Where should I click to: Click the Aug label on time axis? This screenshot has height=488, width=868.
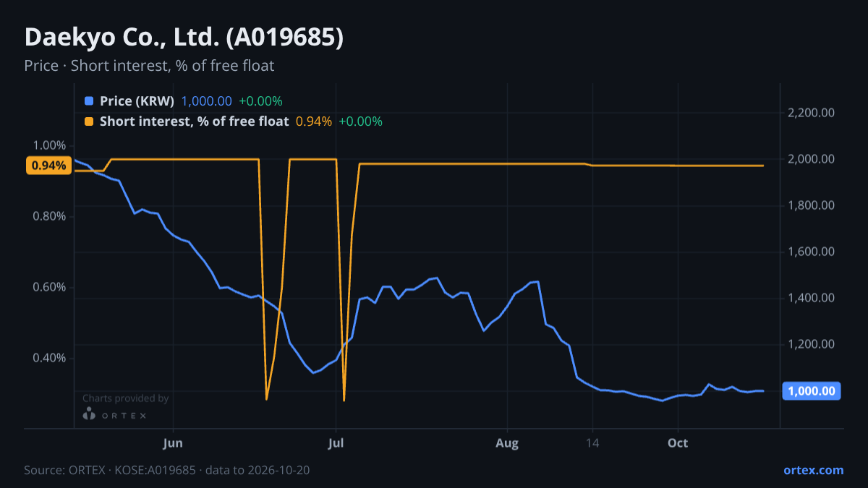tap(508, 442)
